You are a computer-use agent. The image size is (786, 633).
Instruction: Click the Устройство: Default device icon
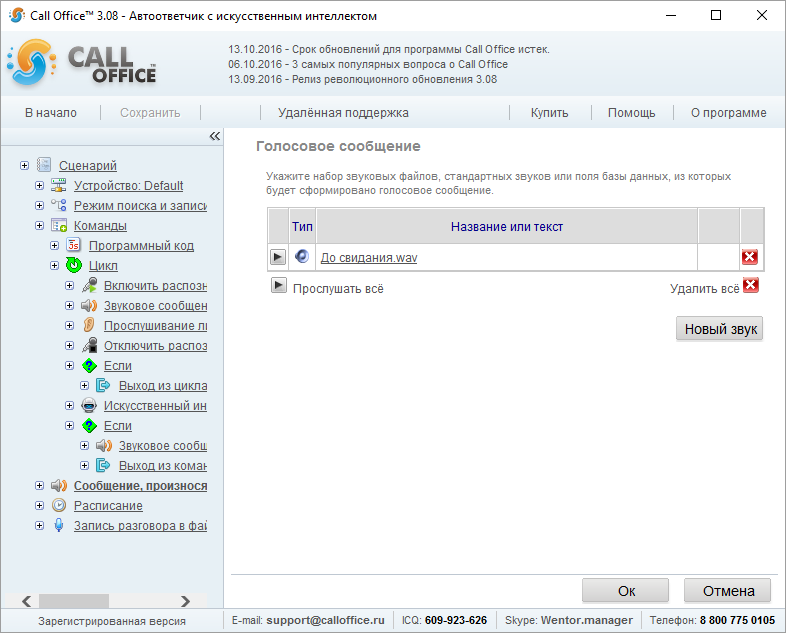coord(59,185)
